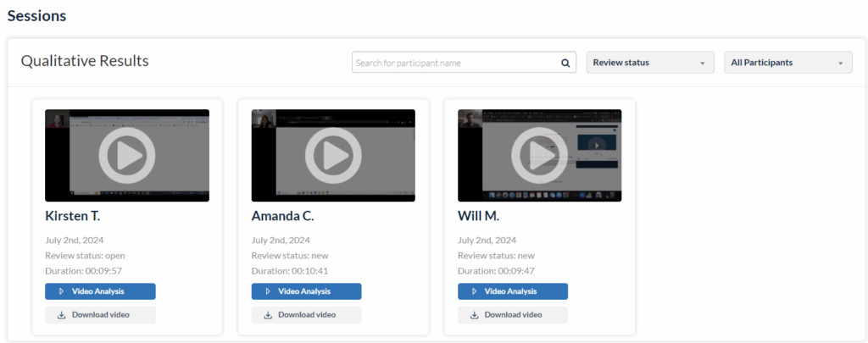Download video of Amanda C.'s session

306,315
